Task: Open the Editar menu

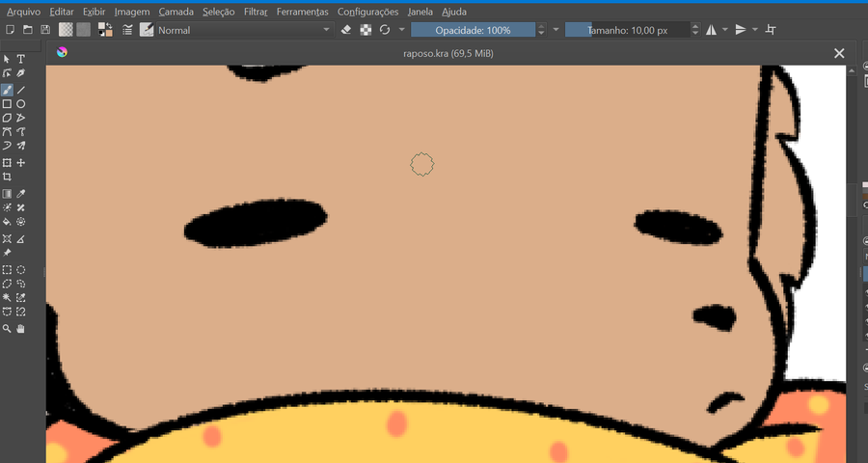Action: point(62,12)
